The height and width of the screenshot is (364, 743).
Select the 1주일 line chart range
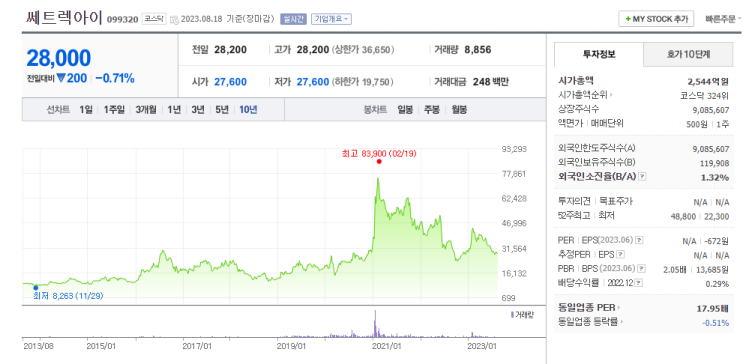114,109
